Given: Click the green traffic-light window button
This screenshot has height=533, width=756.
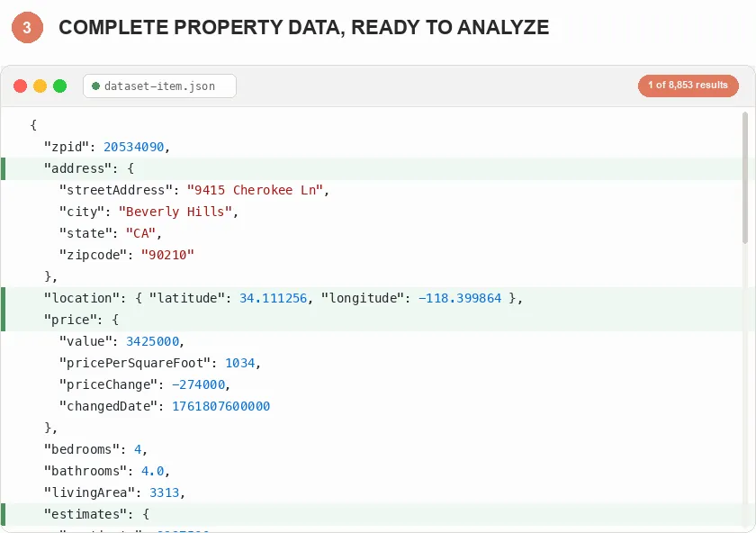Looking at the screenshot, I should pyautogui.click(x=59, y=86).
